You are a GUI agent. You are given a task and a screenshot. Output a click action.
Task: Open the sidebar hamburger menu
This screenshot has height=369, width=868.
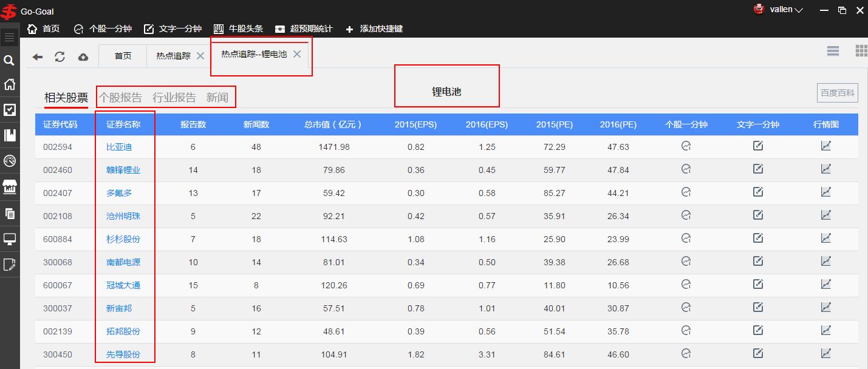9,38
